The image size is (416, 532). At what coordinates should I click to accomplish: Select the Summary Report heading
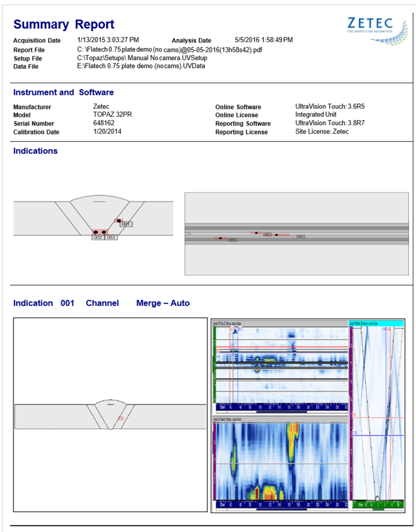coord(64,24)
